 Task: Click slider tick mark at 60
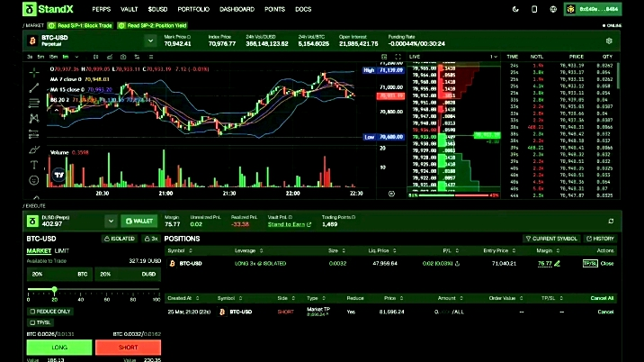(x=106, y=292)
